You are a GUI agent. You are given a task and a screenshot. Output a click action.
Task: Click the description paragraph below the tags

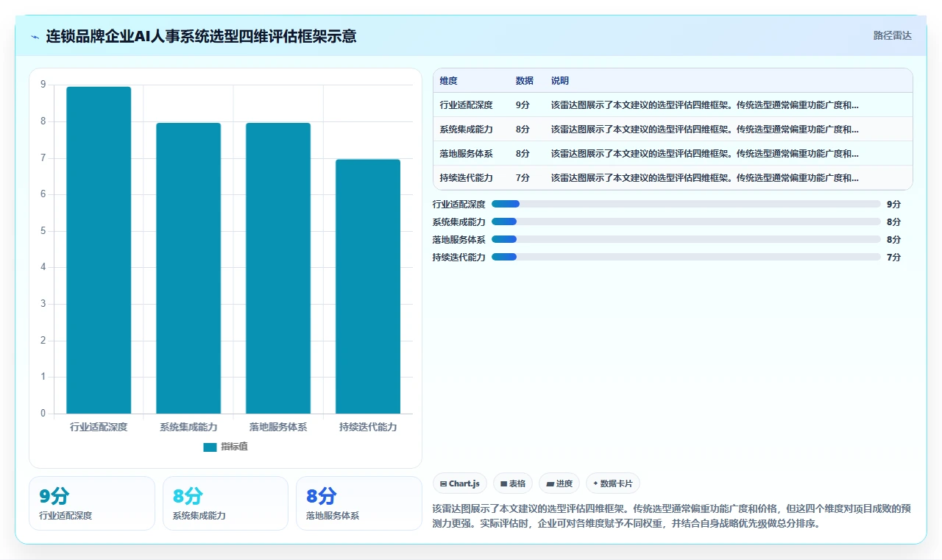(x=673, y=517)
